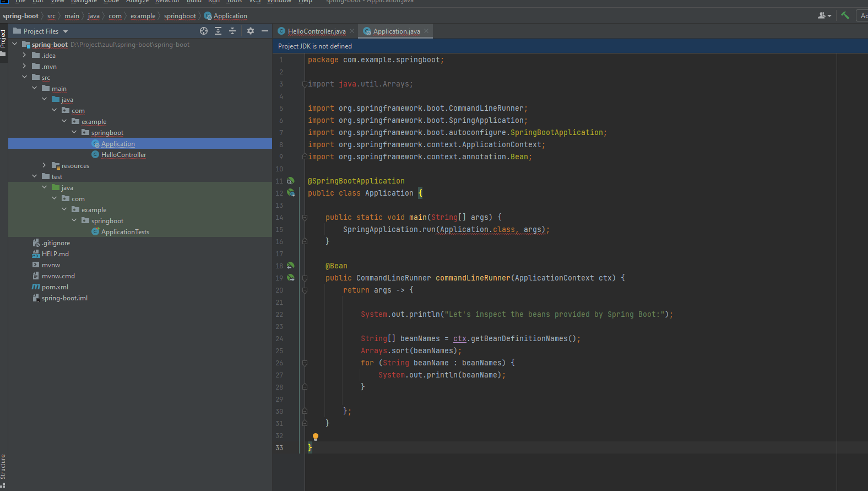Expand the .idea folder
Image resolution: width=868 pixels, height=491 pixels.
(x=25, y=55)
